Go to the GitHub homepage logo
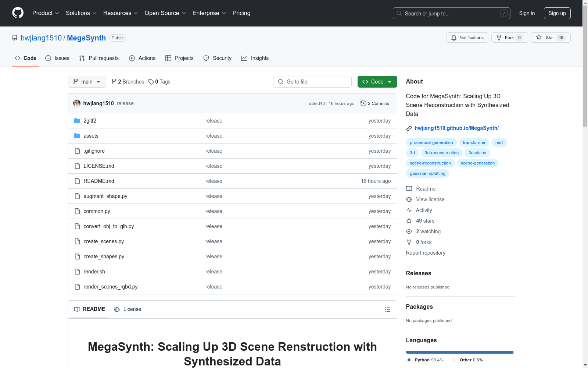This screenshot has height=368, width=588. [18, 13]
